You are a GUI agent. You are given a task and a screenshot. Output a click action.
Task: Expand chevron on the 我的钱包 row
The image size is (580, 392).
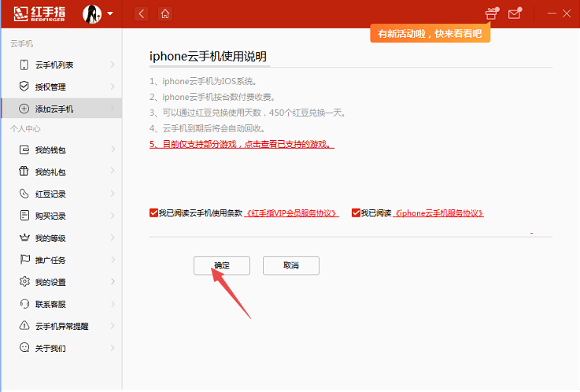(x=113, y=149)
